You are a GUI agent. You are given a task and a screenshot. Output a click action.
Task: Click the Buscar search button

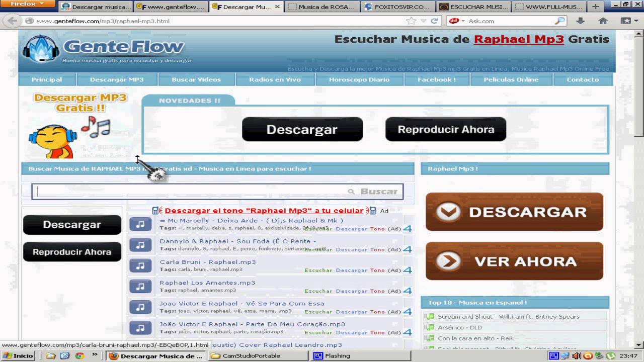(374, 192)
